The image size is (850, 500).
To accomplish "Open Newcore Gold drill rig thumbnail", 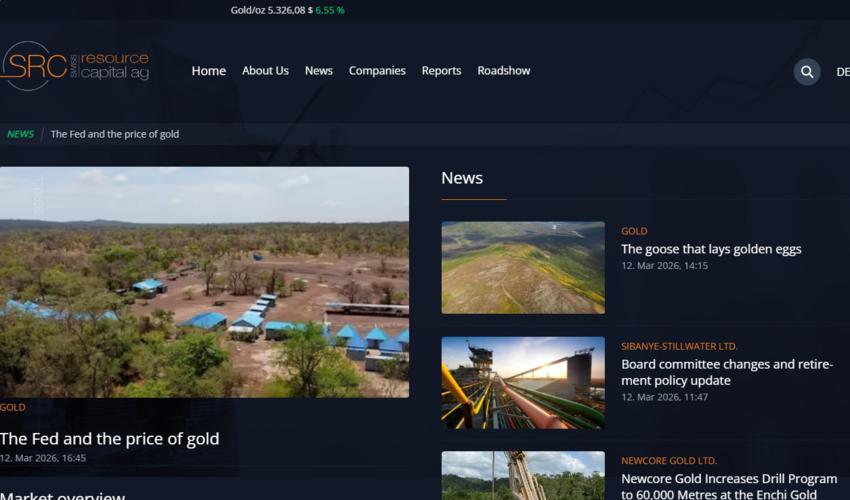I will (x=523, y=476).
